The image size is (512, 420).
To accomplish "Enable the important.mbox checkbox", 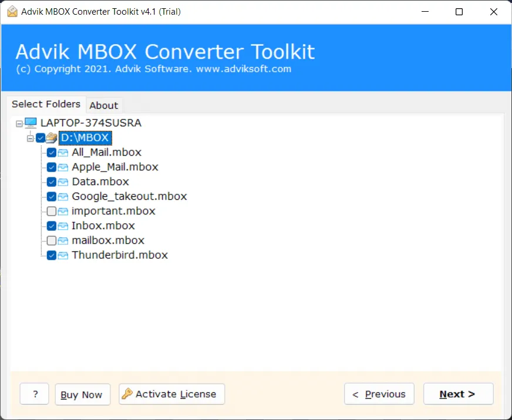I will pos(52,211).
